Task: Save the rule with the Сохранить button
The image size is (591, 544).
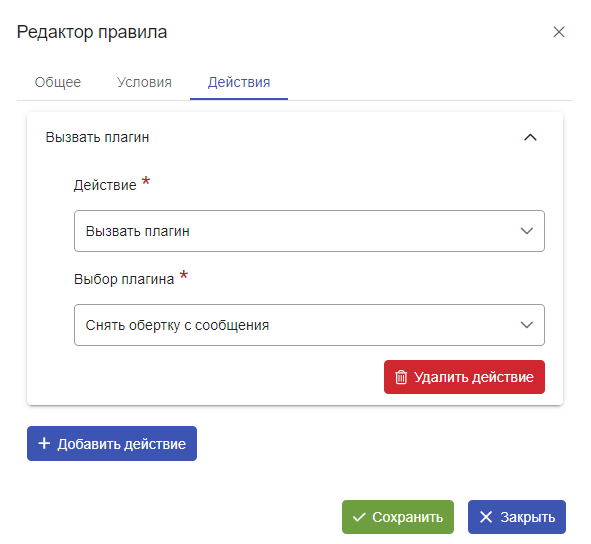Action: 398,517
